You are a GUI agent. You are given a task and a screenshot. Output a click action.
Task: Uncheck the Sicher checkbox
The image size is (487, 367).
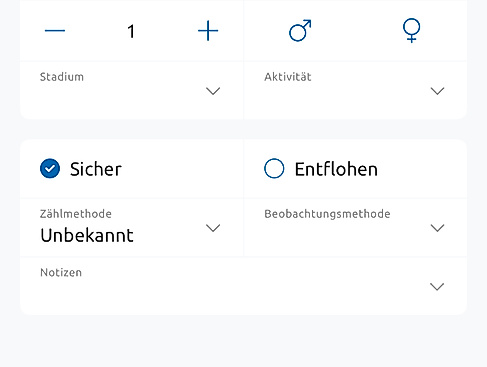coord(50,168)
